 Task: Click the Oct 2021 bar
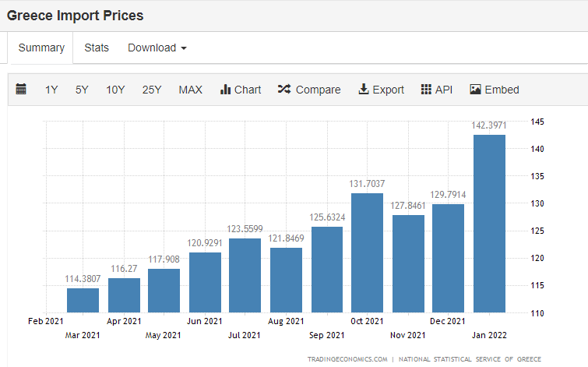367,253
